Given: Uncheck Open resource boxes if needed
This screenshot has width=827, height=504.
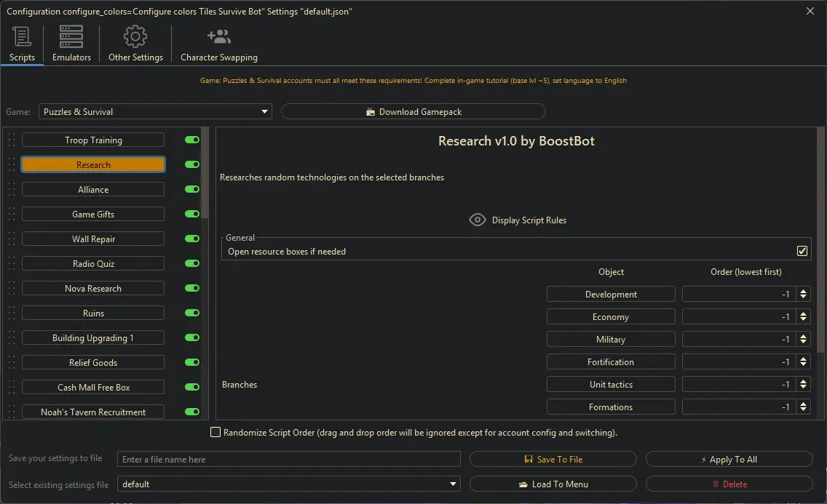Looking at the screenshot, I should (x=802, y=251).
